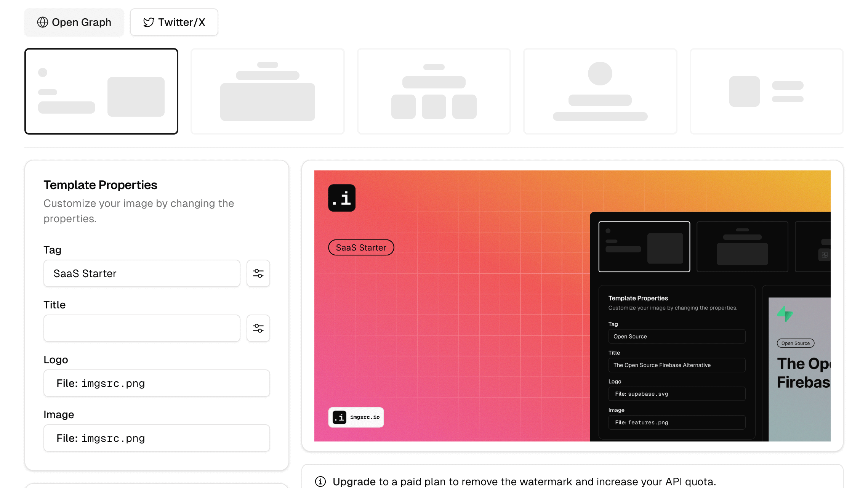This screenshot has width=868, height=488.
Task: Select the square image with text template
Action: (x=766, y=91)
